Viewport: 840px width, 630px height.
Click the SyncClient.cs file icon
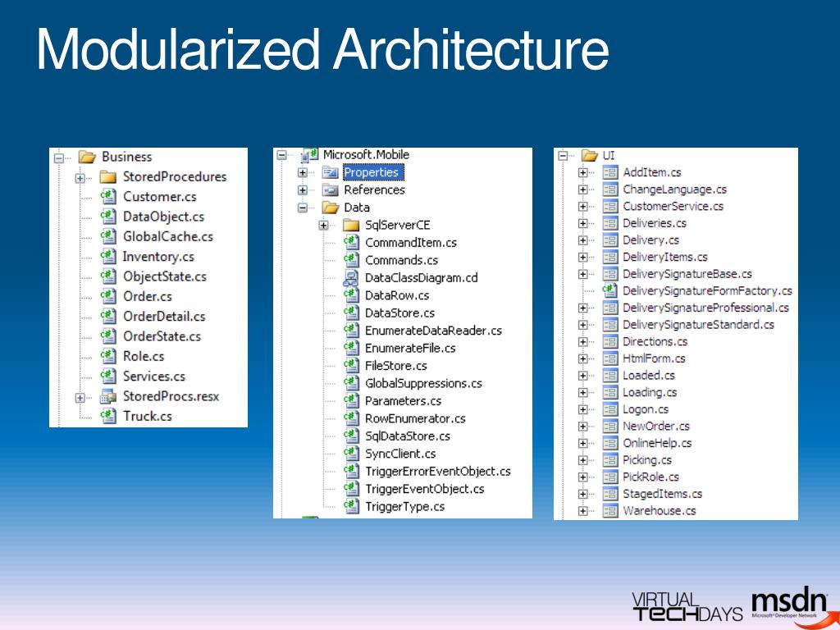click(351, 453)
